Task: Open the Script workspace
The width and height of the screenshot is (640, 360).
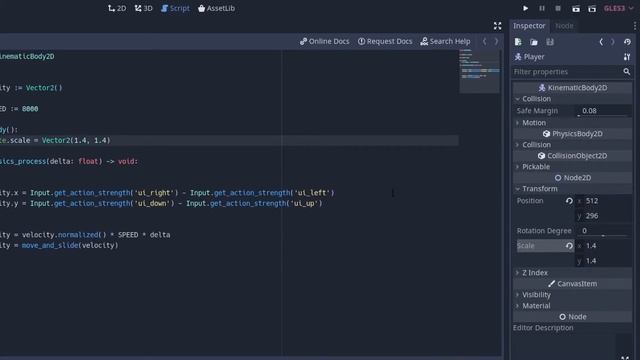Action: pyautogui.click(x=176, y=8)
